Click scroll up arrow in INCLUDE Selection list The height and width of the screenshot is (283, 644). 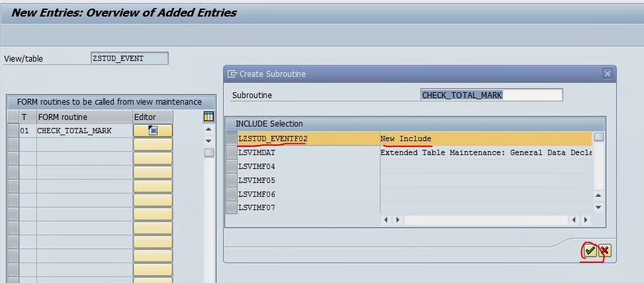tap(598, 196)
